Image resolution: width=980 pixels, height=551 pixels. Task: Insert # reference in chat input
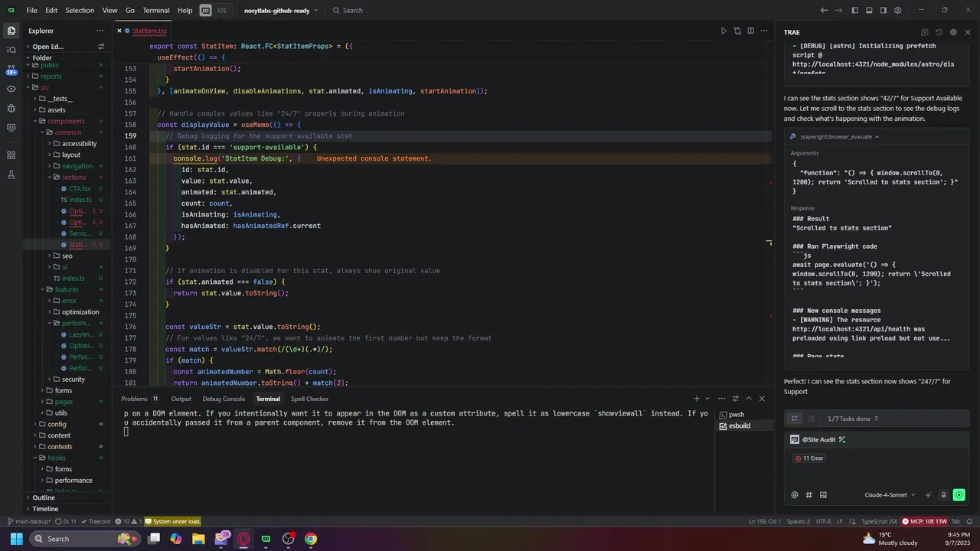pos(808,495)
